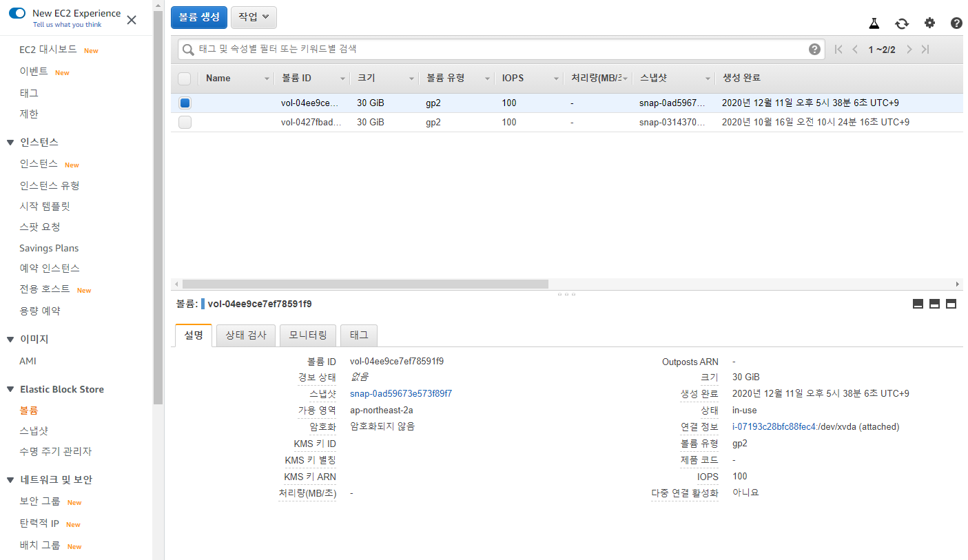The height and width of the screenshot is (560, 968).
Task: Open 태그 in sidebar navigation
Action: 29,92
